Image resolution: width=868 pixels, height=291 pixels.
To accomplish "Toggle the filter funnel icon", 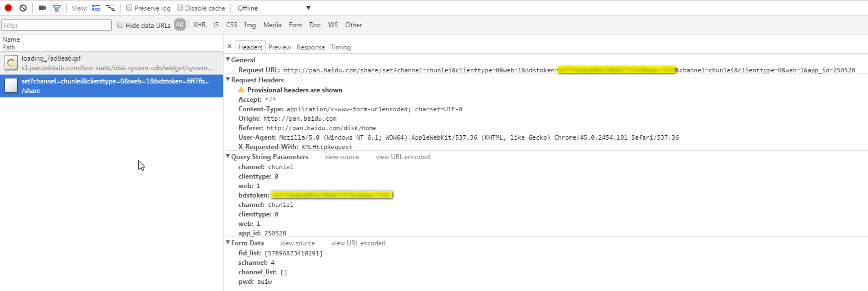I will pyautogui.click(x=56, y=8).
